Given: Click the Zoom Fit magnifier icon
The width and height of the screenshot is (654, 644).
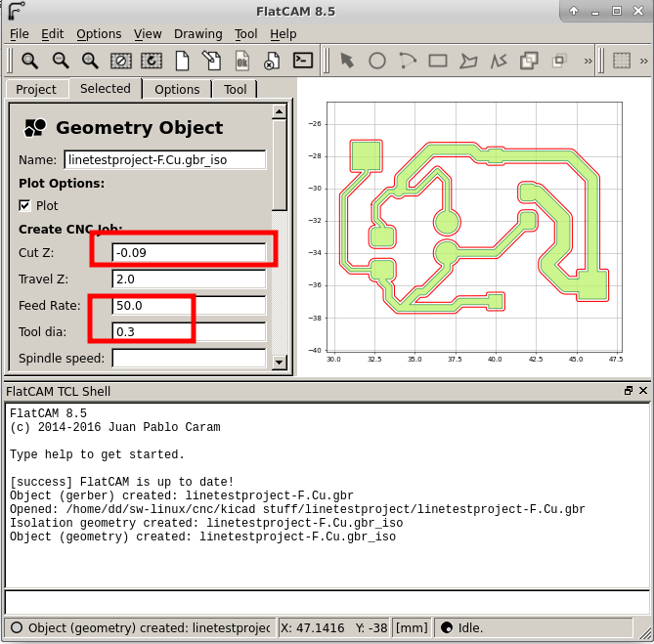Looking at the screenshot, I should (x=29, y=61).
